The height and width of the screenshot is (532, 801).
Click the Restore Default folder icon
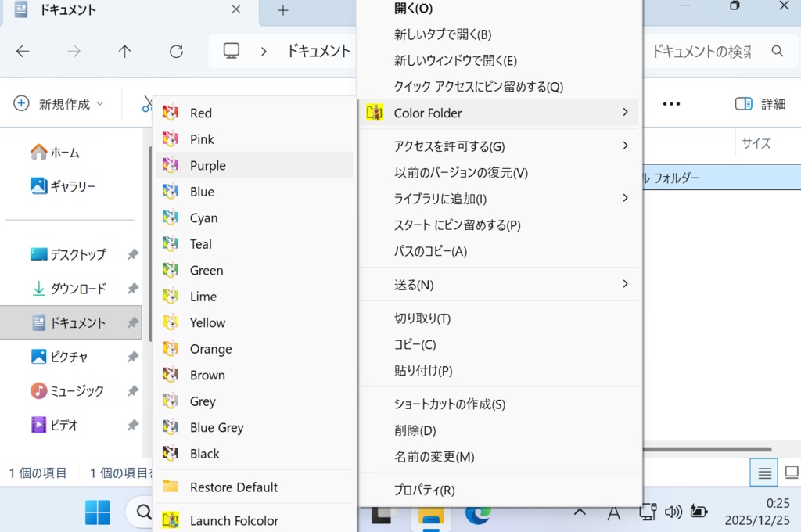[170, 486]
